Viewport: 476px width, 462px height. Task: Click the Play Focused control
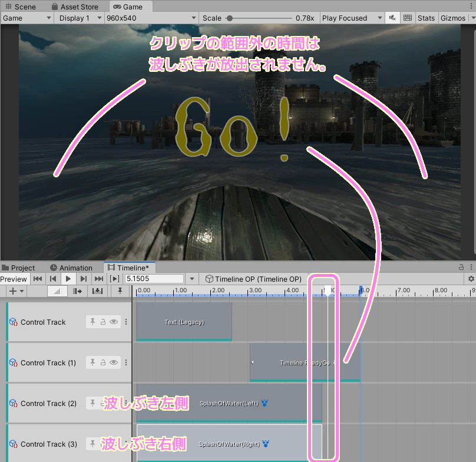click(x=348, y=18)
